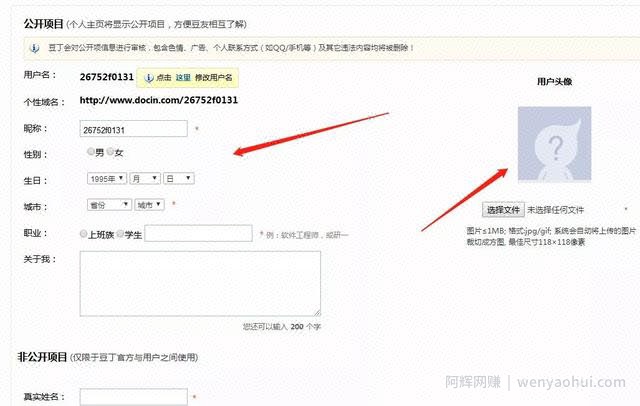Screen dimensions: 640x406
Task: Open the 月 birth month dropdown
Action: click(145, 178)
